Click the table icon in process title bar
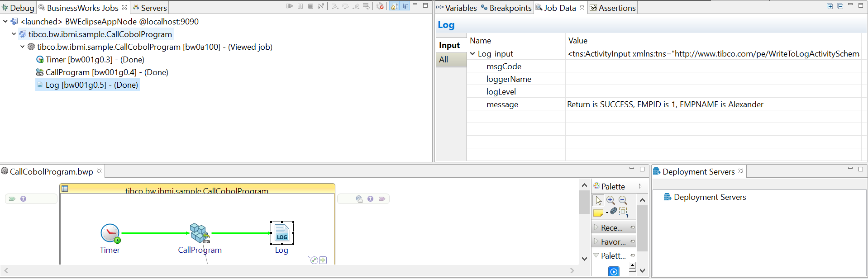 [x=65, y=189]
